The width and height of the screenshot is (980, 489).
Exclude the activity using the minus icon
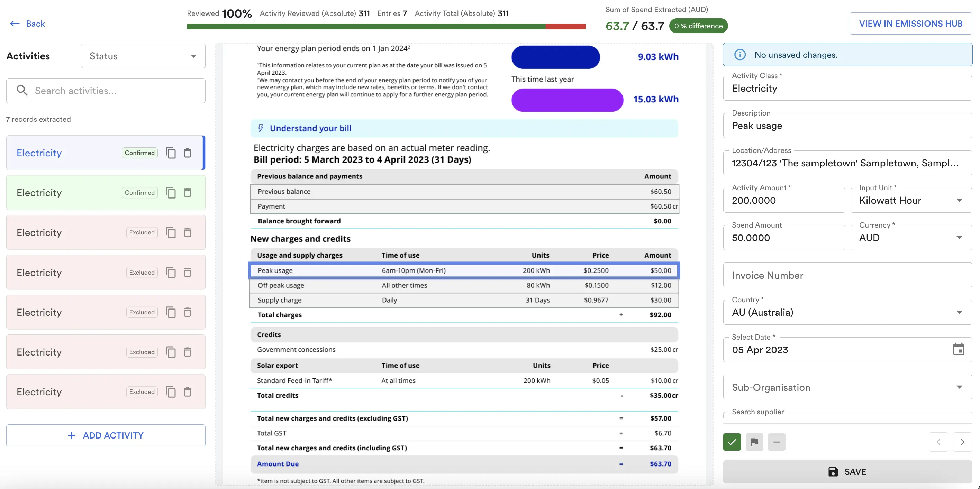(777, 442)
